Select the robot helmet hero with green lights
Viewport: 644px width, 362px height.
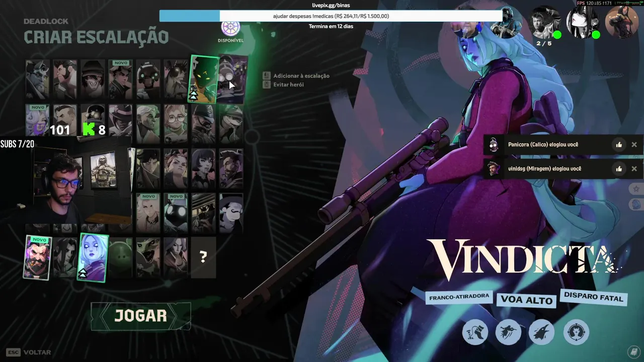coord(148,79)
